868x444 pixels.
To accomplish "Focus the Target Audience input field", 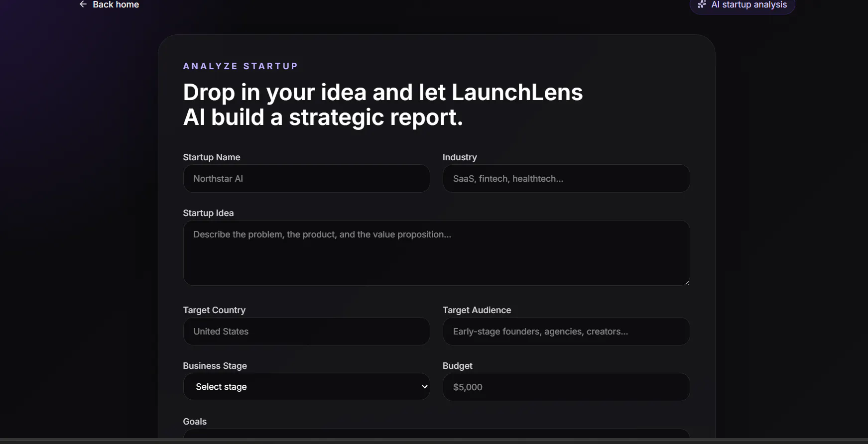I will point(566,332).
